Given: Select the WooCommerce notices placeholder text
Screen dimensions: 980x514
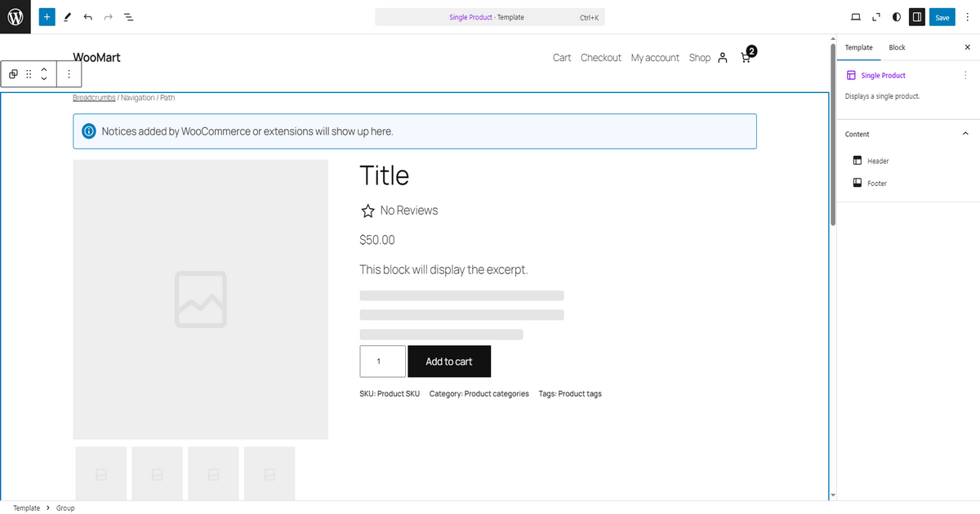Looking at the screenshot, I should [x=247, y=131].
